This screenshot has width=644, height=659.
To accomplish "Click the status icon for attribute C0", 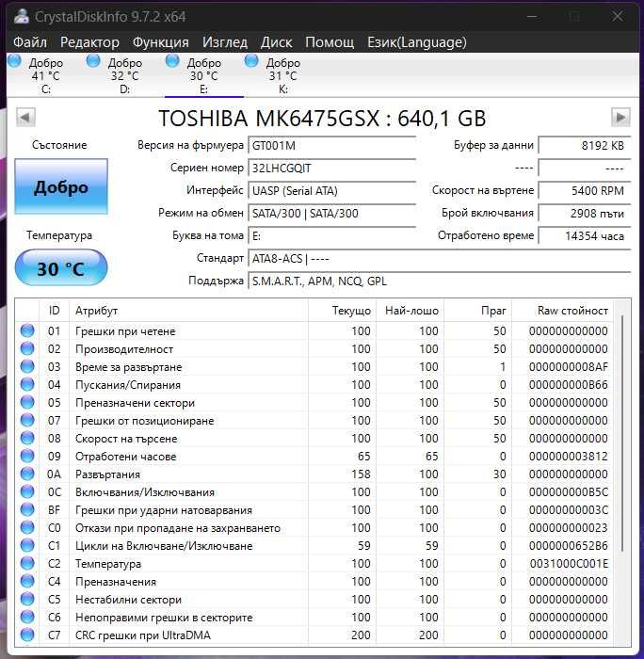I will (x=27, y=527).
